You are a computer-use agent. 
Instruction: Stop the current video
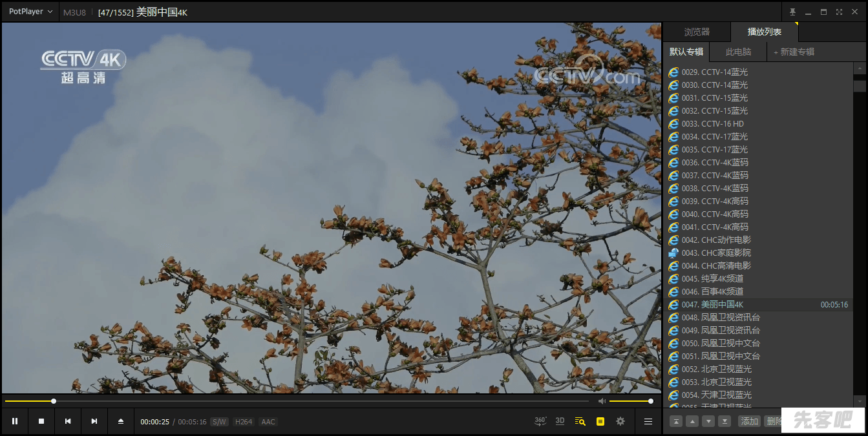pos(41,422)
